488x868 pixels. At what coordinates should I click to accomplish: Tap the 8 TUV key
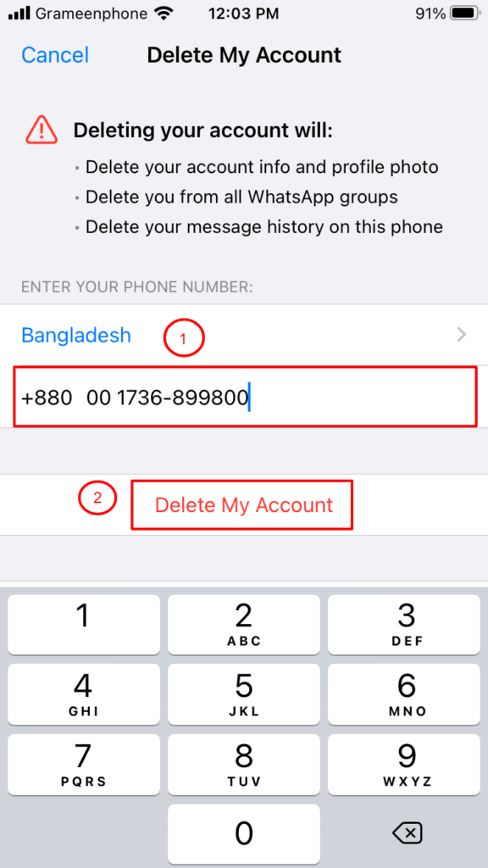(244, 765)
